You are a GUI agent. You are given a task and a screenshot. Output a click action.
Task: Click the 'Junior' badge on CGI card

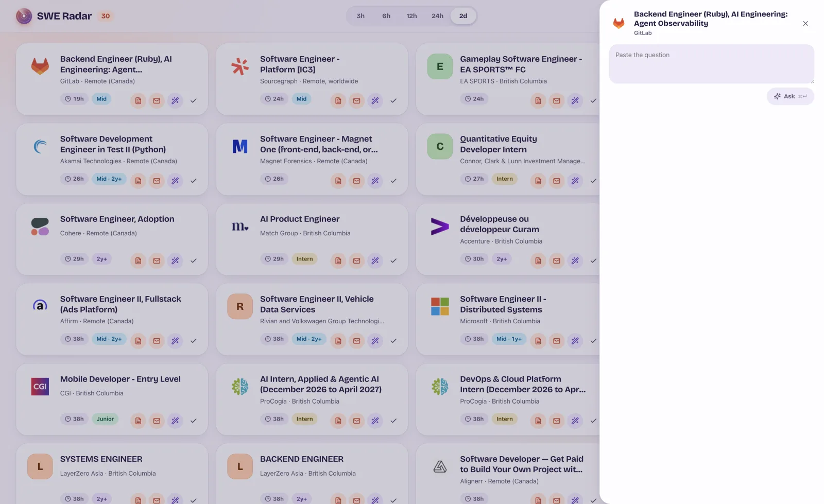(105, 419)
